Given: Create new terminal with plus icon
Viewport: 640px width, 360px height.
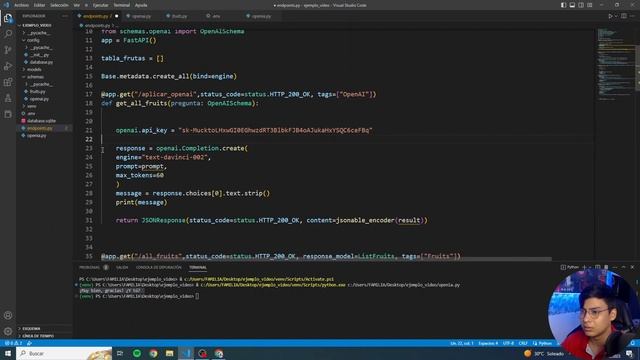Looking at the screenshot, I should click(x=584, y=267).
